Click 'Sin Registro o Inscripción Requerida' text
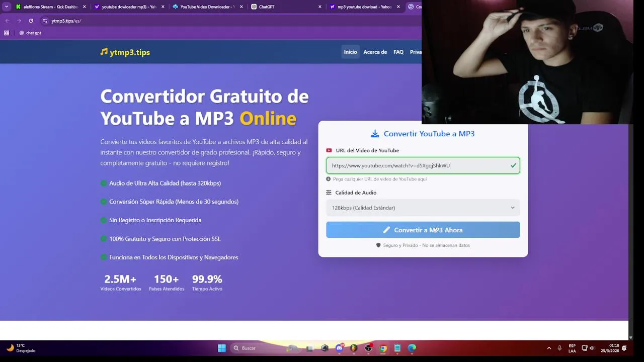 [155, 220]
